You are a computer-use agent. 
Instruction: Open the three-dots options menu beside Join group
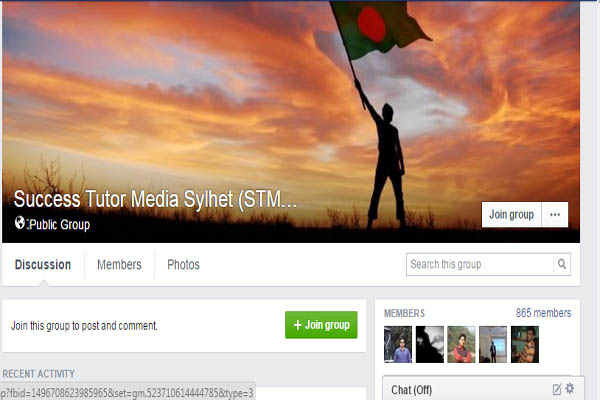click(555, 214)
